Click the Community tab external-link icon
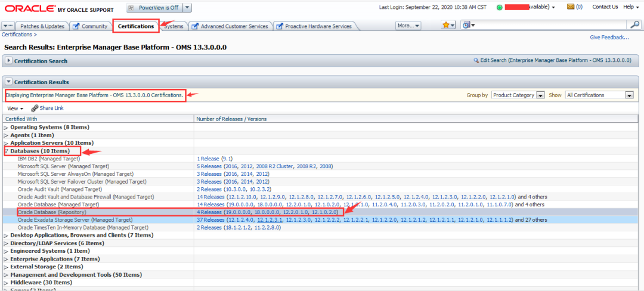Image resolution: width=644 pixels, height=291 pixels. 76,26
